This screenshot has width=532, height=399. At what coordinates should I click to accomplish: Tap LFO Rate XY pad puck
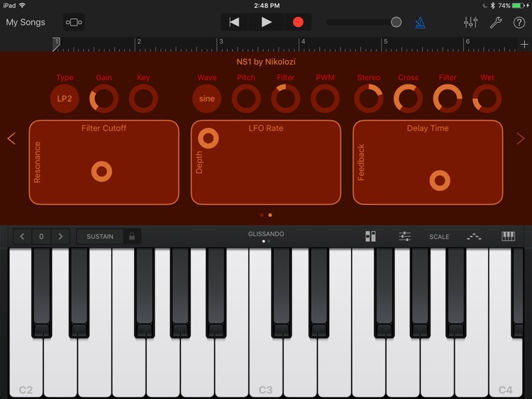tap(209, 138)
